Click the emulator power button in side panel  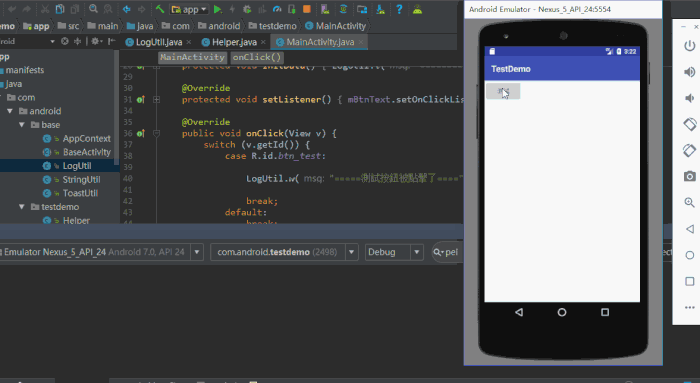pyautogui.click(x=690, y=46)
